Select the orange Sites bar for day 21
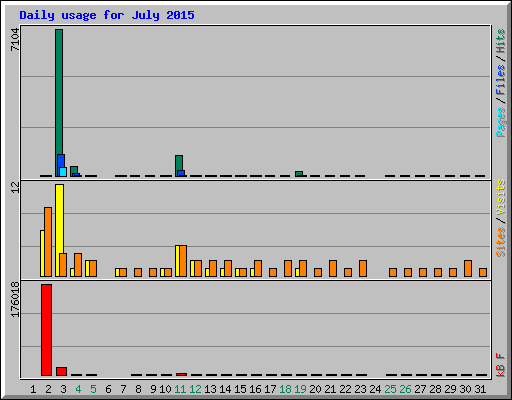Screen dimensions: 512x400 pos(333,268)
